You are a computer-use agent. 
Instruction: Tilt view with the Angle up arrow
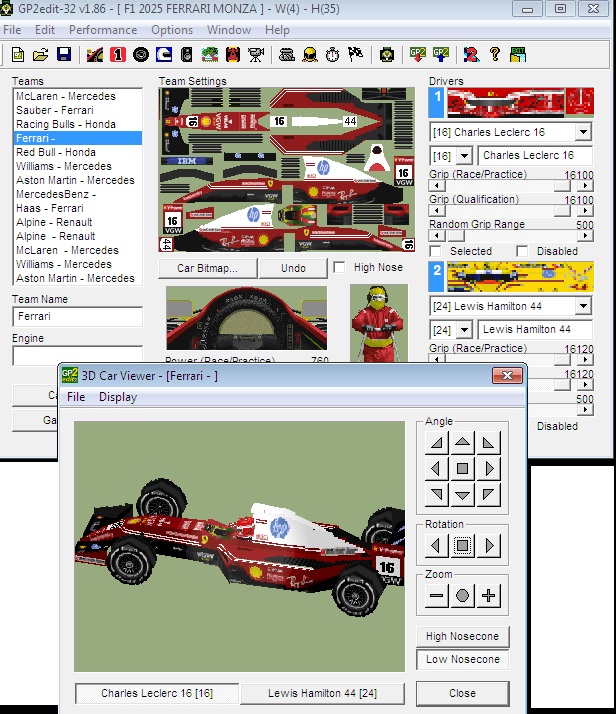(x=462, y=441)
